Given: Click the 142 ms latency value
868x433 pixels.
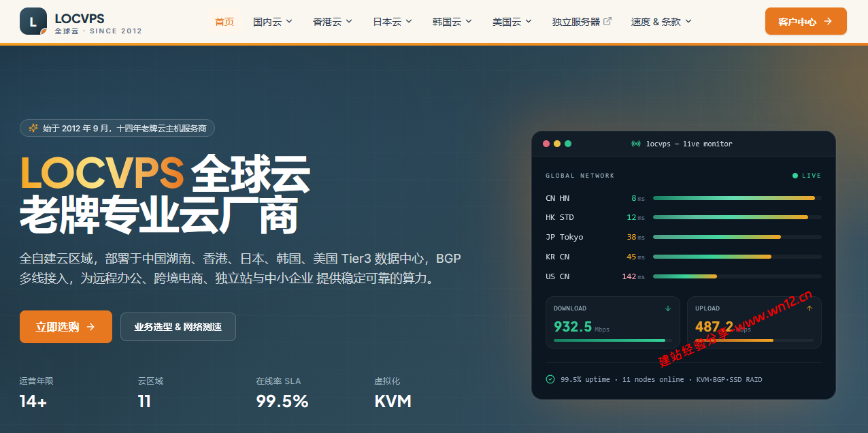Looking at the screenshot, I should [x=633, y=276].
